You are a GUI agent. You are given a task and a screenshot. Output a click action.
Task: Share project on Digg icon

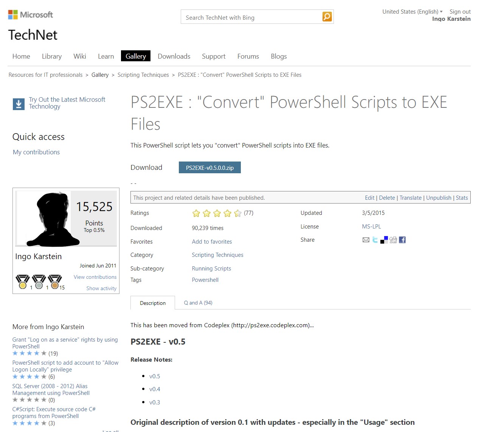[x=393, y=240]
